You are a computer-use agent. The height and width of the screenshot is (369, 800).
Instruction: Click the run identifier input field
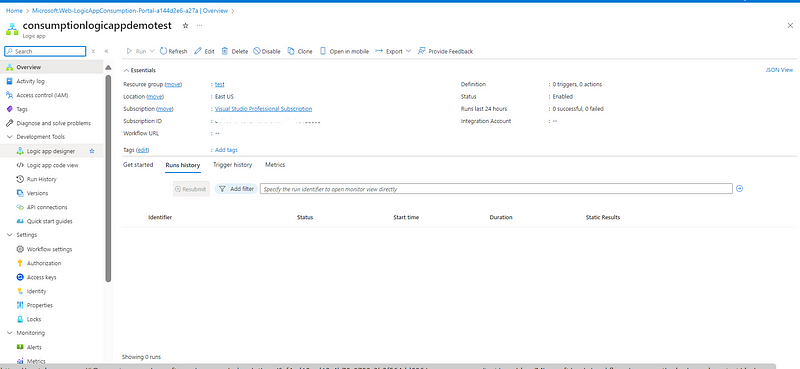[x=496, y=189]
